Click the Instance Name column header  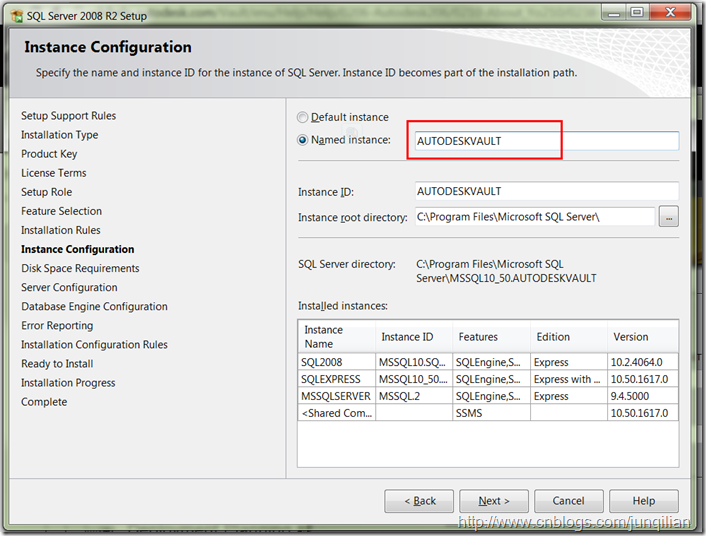(337, 336)
